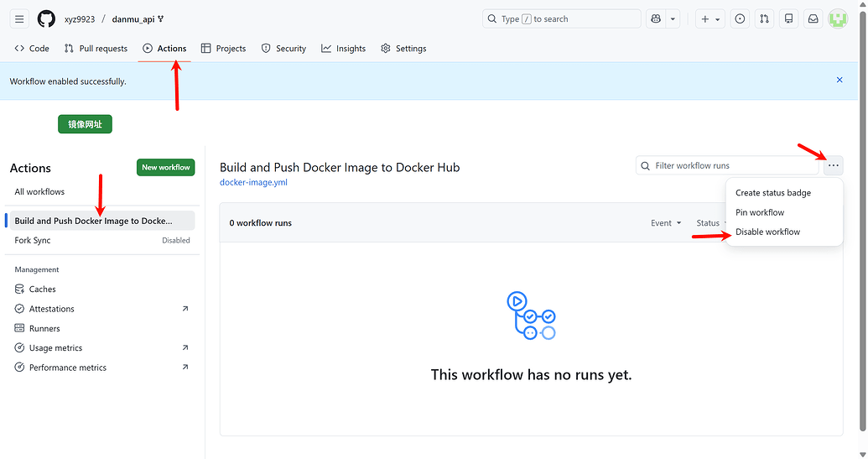
Task: Click the Fork Sync Disabled label
Action: coord(176,240)
